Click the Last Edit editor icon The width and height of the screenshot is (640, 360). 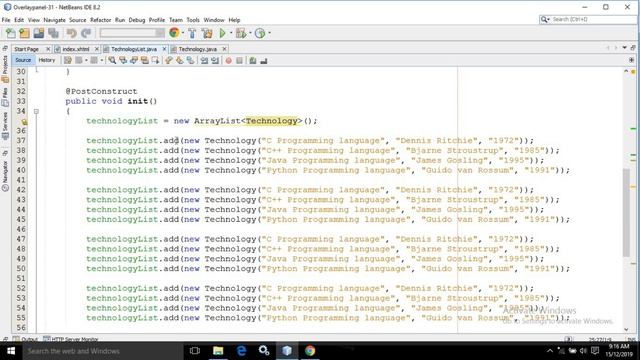click(68, 60)
